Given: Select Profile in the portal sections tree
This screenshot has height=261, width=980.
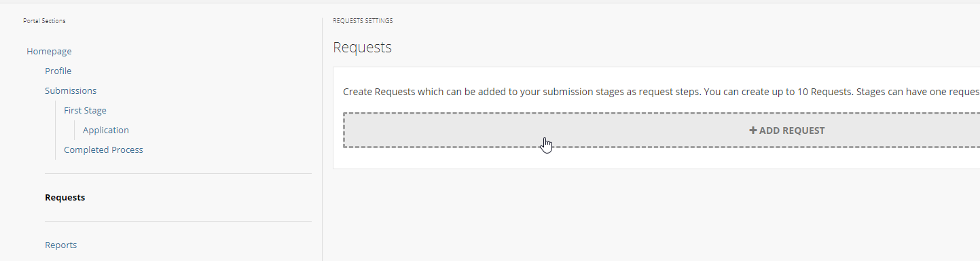Looking at the screenshot, I should (58, 71).
